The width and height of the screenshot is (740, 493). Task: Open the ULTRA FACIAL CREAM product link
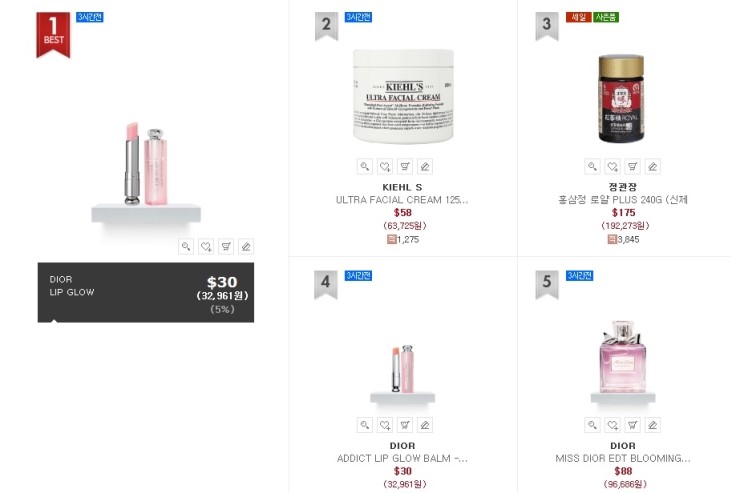coord(402,200)
